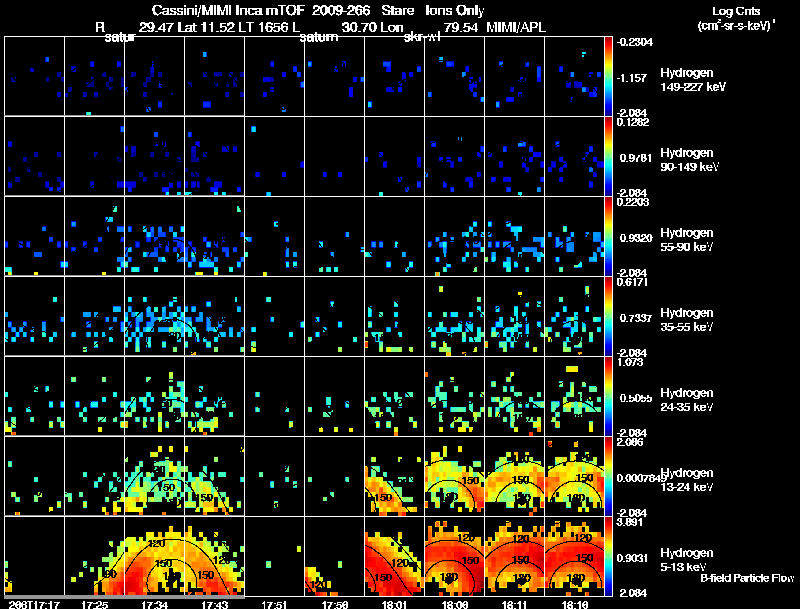Click the Cassini/MIMI Inca mTOF plot title
Viewport: 800px width, 609px height.
click(x=318, y=10)
